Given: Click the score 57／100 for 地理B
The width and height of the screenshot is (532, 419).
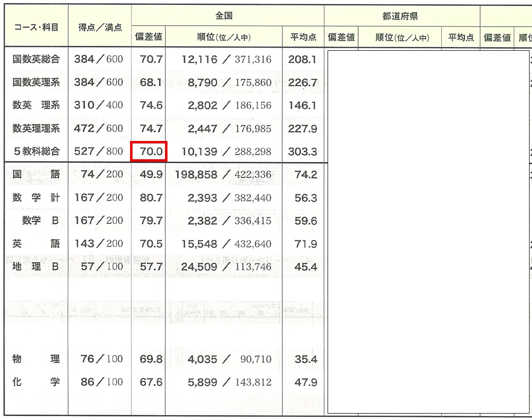Looking at the screenshot, I should coord(102,266).
